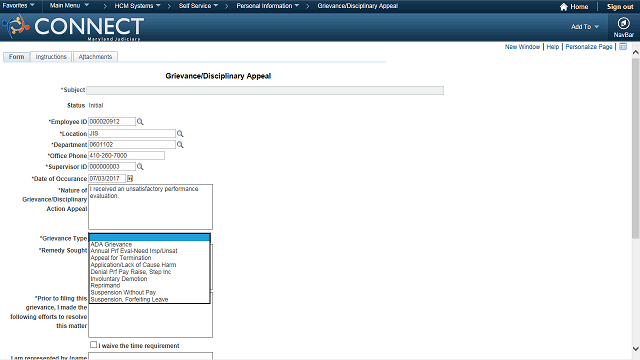This screenshot has width=640, height=360.
Task: Switch to the Instructions tab
Action: 51,57
